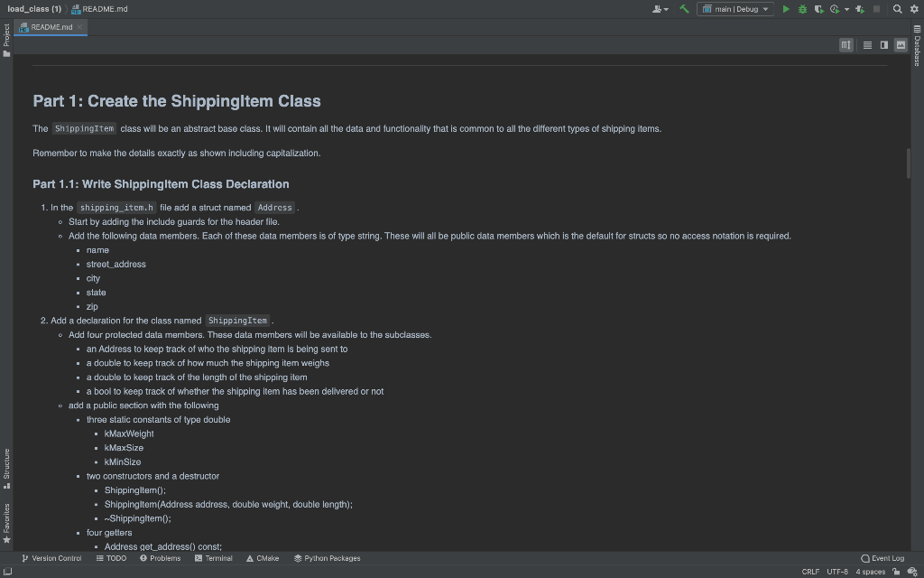Change indent setting 4 spaces

pyautogui.click(x=871, y=572)
